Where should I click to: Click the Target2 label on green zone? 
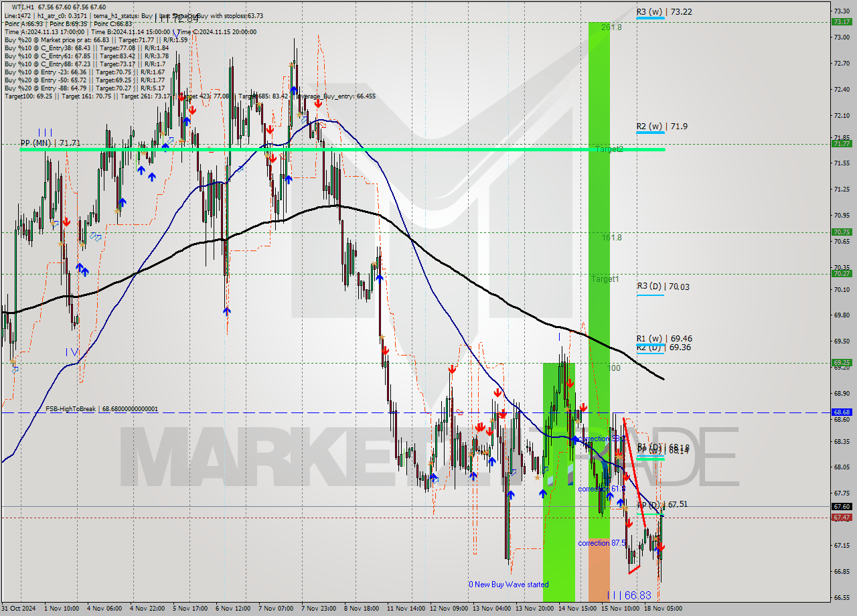tap(609, 149)
